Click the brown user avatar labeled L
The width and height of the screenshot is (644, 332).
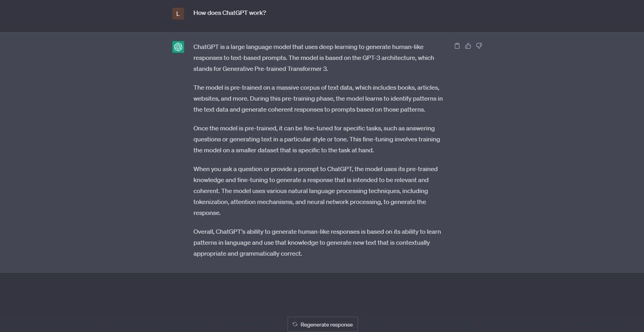point(178,14)
